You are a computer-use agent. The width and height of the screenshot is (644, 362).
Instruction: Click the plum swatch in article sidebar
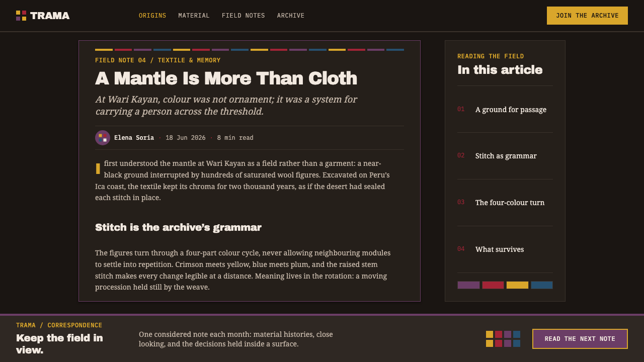click(x=468, y=285)
